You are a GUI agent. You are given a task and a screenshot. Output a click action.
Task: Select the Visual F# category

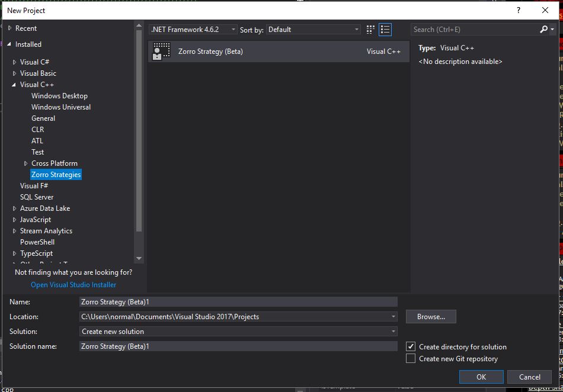[x=34, y=186]
